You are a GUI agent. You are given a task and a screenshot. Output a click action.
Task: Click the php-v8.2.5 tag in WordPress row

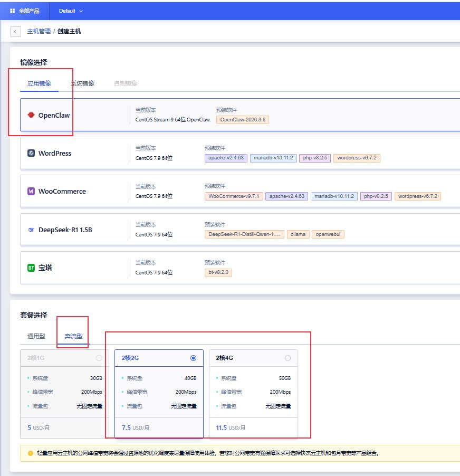(x=315, y=158)
